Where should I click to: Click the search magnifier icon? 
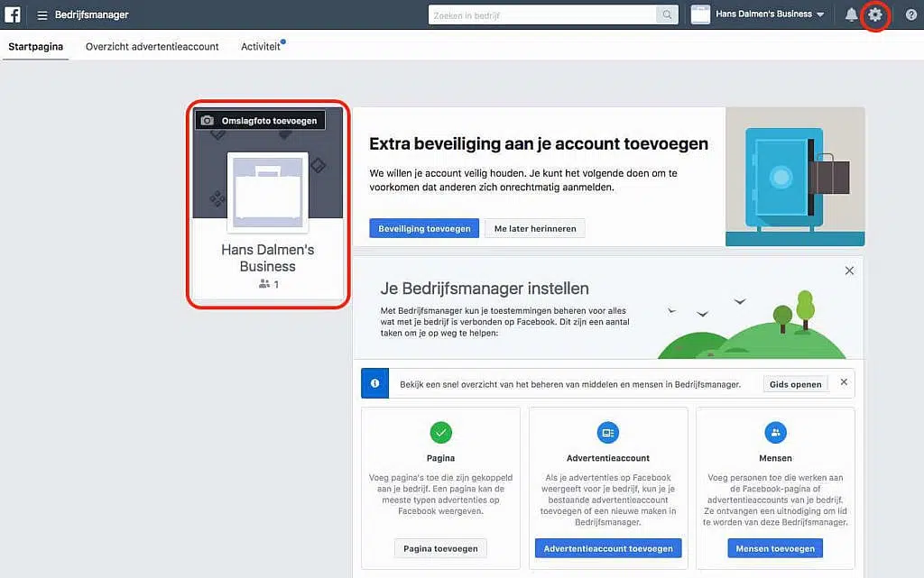[x=667, y=14]
